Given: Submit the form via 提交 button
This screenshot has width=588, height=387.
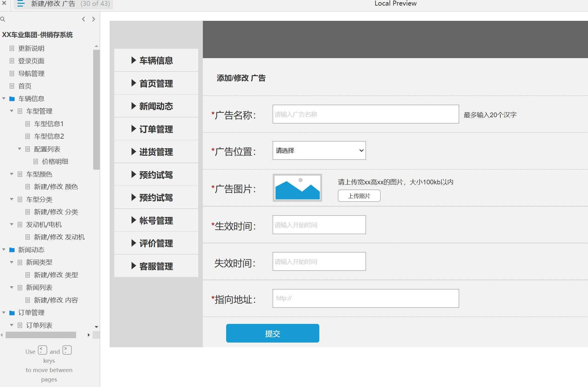Looking at the screenshot, I should point(272,333).
